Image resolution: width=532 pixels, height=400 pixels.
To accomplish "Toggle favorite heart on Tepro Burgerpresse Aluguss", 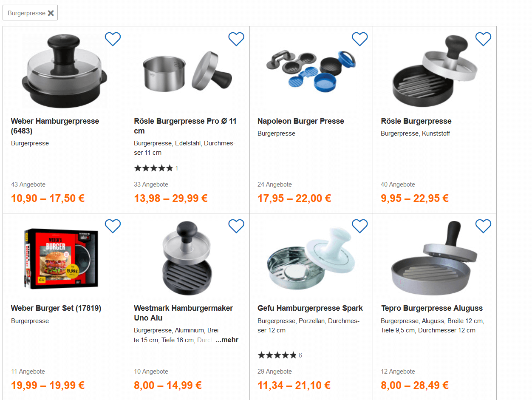I will pos(483,226).
